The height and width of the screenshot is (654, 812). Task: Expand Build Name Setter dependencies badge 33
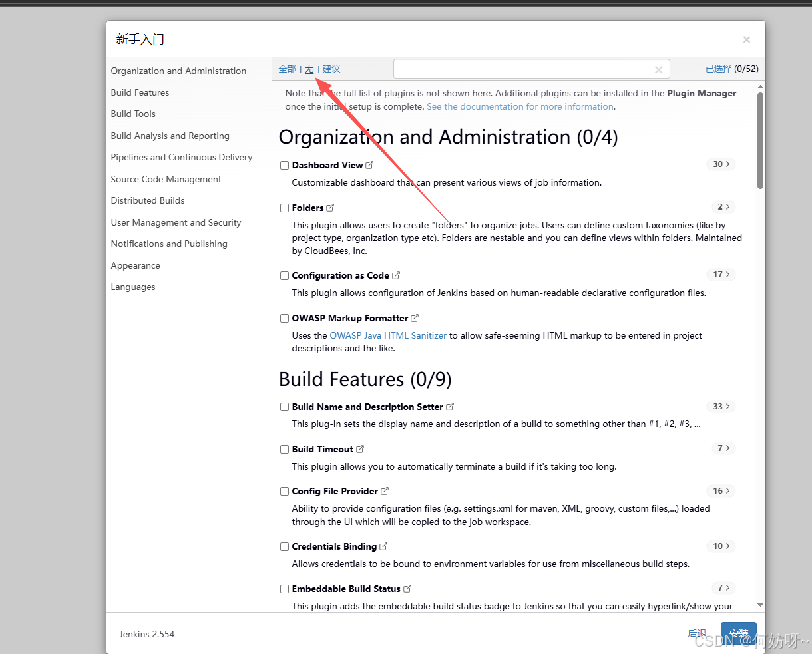pyautogui.click(x=721, y=406)
